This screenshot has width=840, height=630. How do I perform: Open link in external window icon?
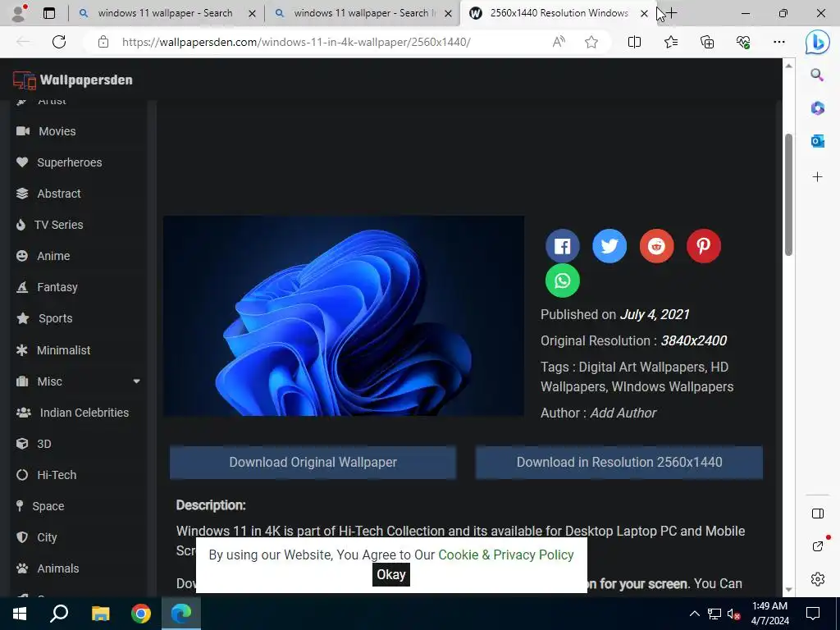[818, 546]
